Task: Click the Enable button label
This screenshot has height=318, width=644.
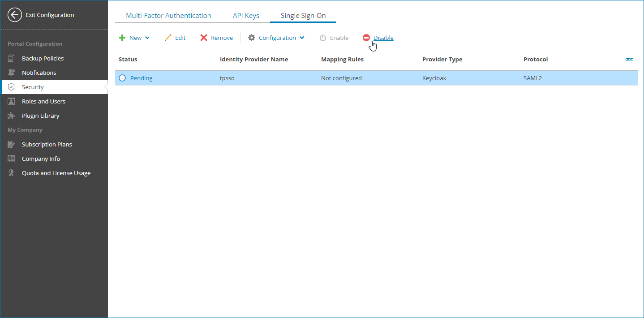Action: click(339, 38)
